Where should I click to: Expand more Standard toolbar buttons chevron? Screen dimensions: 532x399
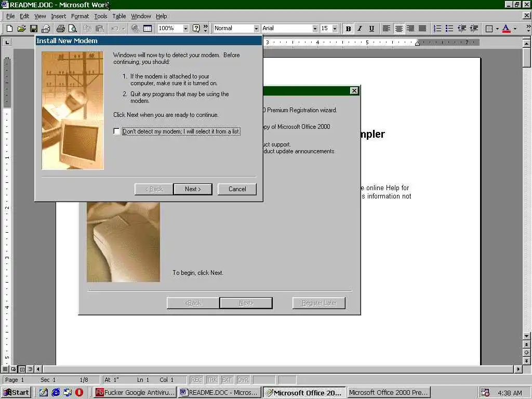point(205,29)
